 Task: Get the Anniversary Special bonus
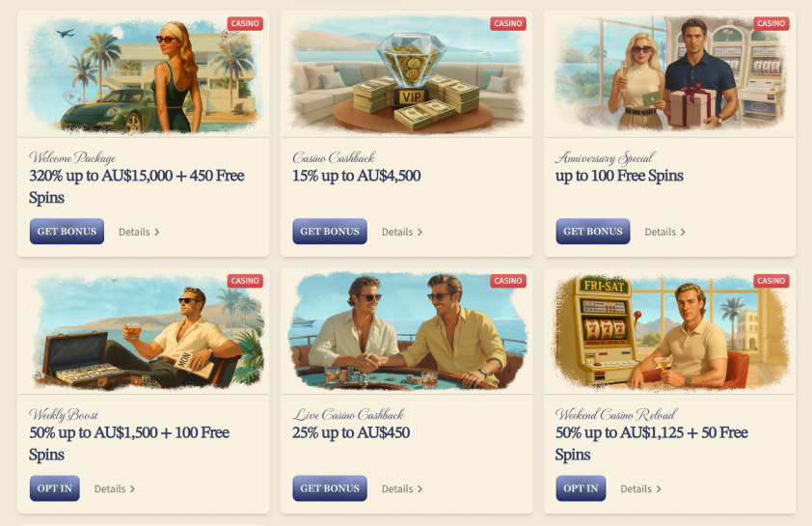[593, 231]
